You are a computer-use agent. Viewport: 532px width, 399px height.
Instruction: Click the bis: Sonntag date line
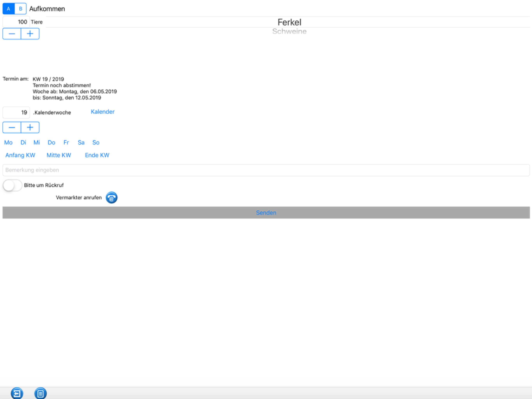pos(67,98)
